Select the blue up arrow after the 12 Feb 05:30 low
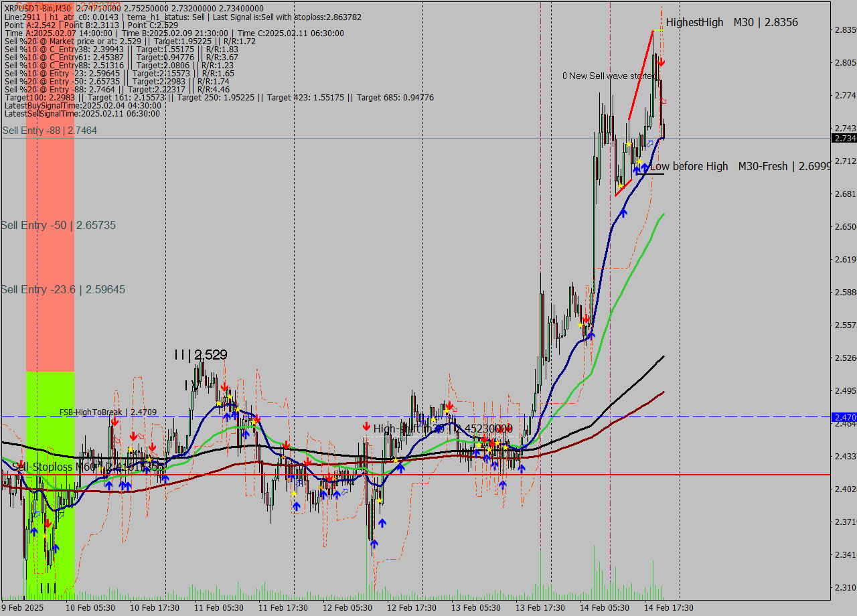Image resolution: width=857 pixels, height=616 pixels. pyautogui.click(x=382, y=523)
